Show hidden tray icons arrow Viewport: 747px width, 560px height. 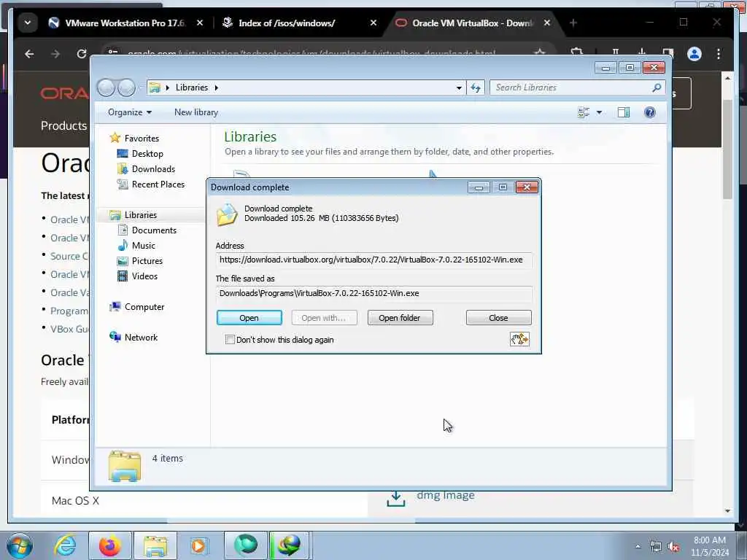tap(638, 546)
